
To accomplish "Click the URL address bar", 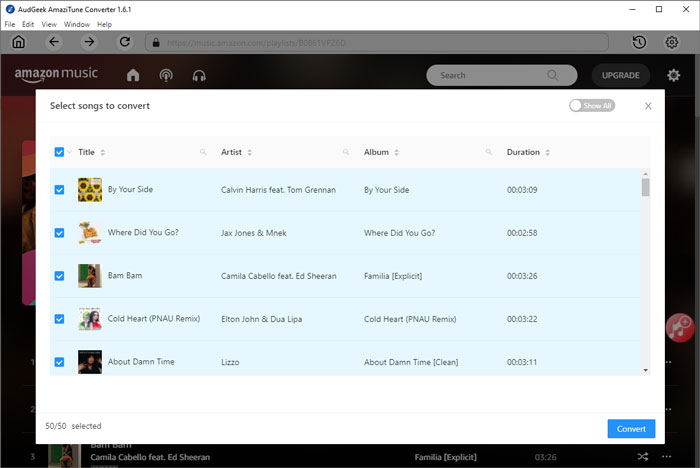I will click(377, 42).
